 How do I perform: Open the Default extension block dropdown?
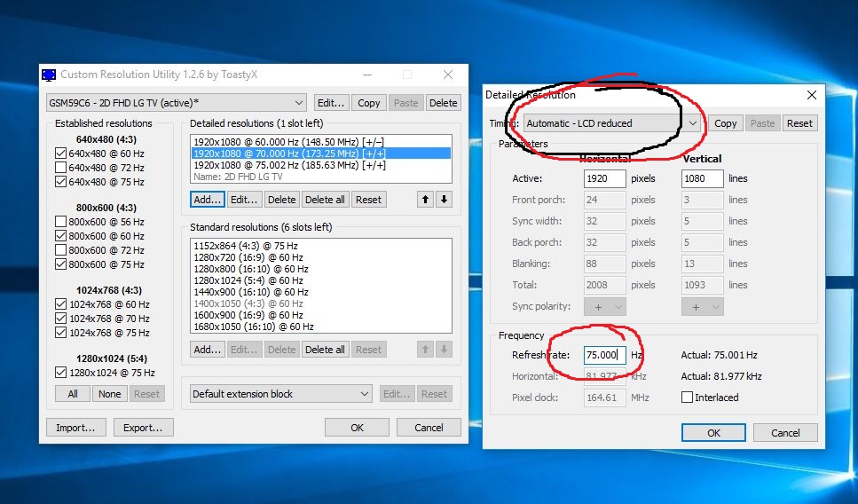280,394
